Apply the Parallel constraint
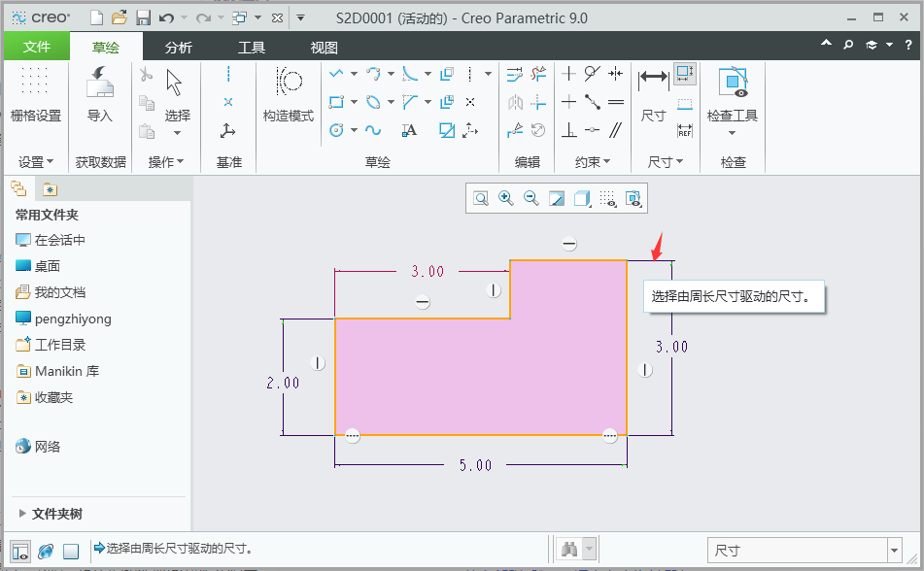This screenshot has height=571, width=924. tap(616, 130)
